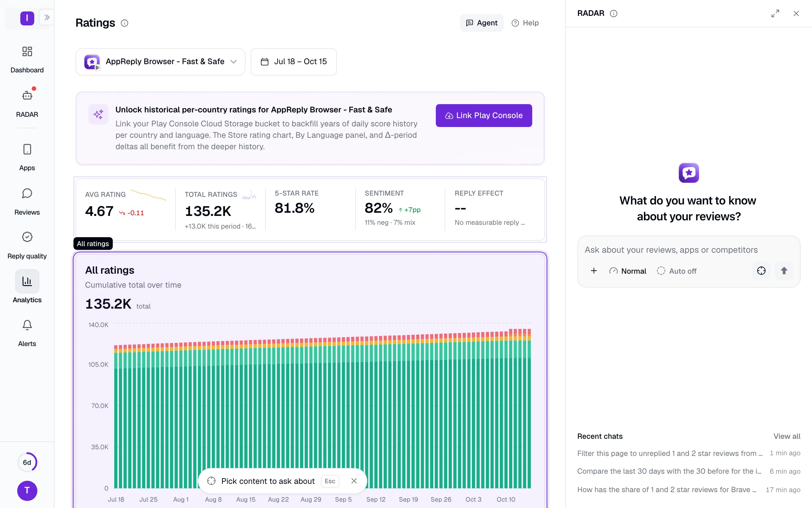The height and width of the screenshot is (508, 812).
Task: Click Link Play Console button
Action: [483, 116]
